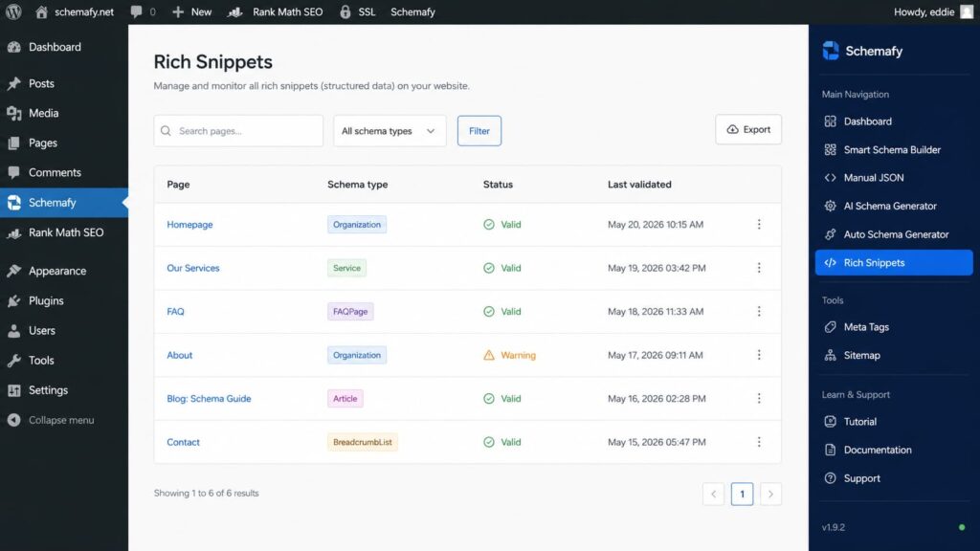The image size is (980, 551).
Task: Open the FAQ page link
Action: coord(175,311)
